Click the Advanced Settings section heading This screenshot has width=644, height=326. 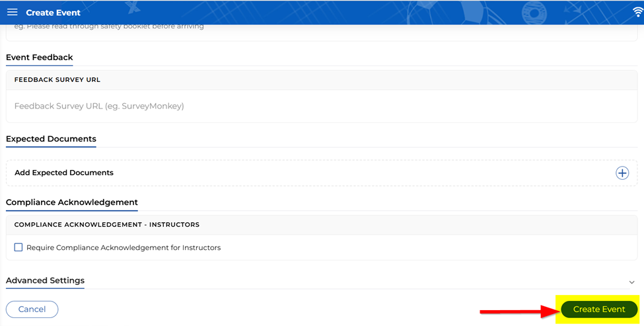pyautogui.click(x=45, y=280)
